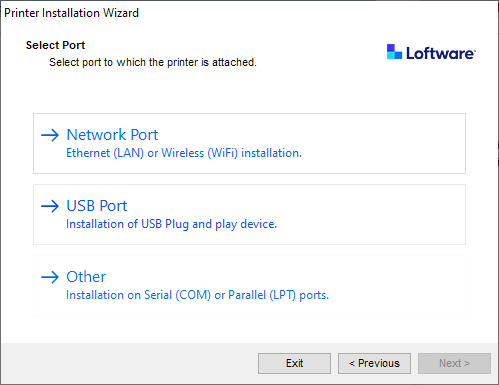The height and width of the screenshot is (385, 499).
Task: Click the port selection instruction text
Action: 153,62
